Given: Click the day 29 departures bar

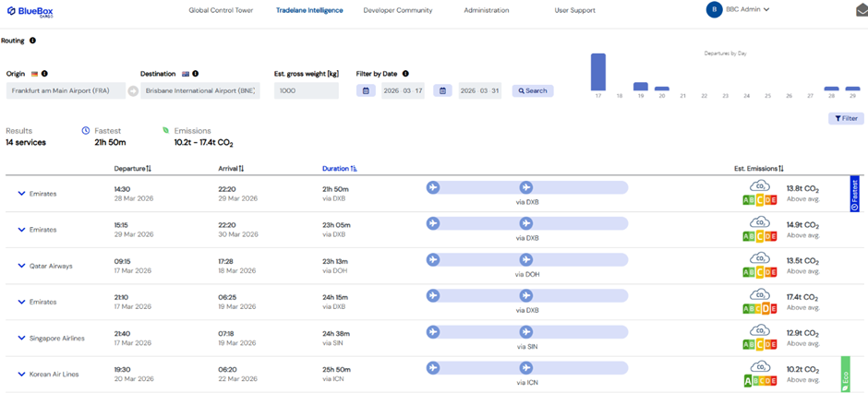Looking at the screenshot, I should point(852,89).
